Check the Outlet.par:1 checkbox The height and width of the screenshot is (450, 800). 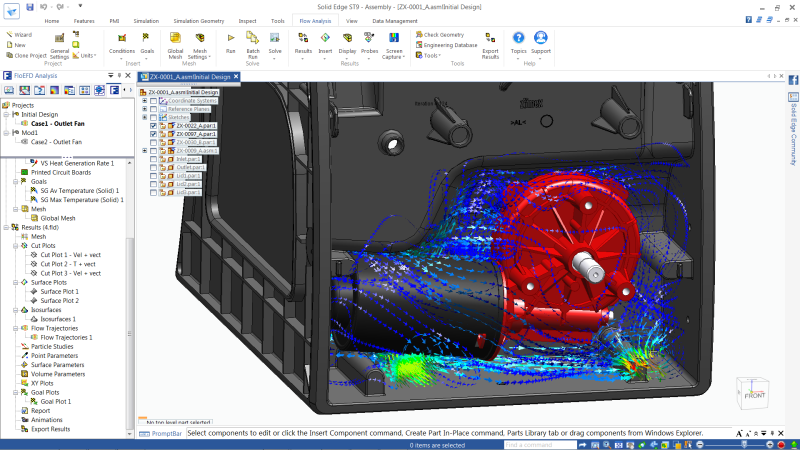(x=153, y=167)
